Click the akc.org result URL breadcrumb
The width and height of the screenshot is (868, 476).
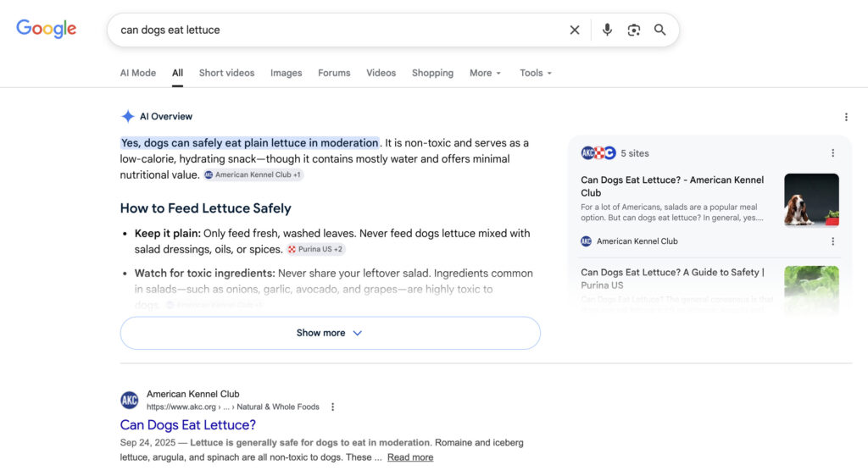[233, 407]
